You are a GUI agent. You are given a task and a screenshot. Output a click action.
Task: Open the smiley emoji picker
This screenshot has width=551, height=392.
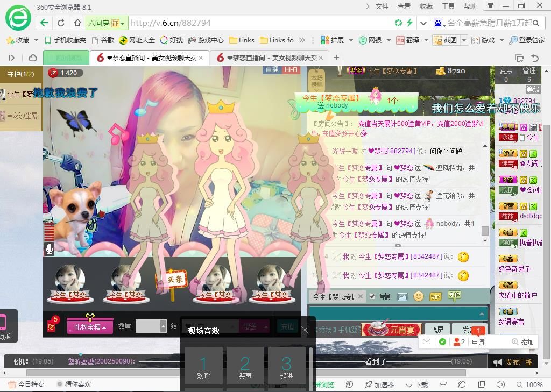[419, 296]
